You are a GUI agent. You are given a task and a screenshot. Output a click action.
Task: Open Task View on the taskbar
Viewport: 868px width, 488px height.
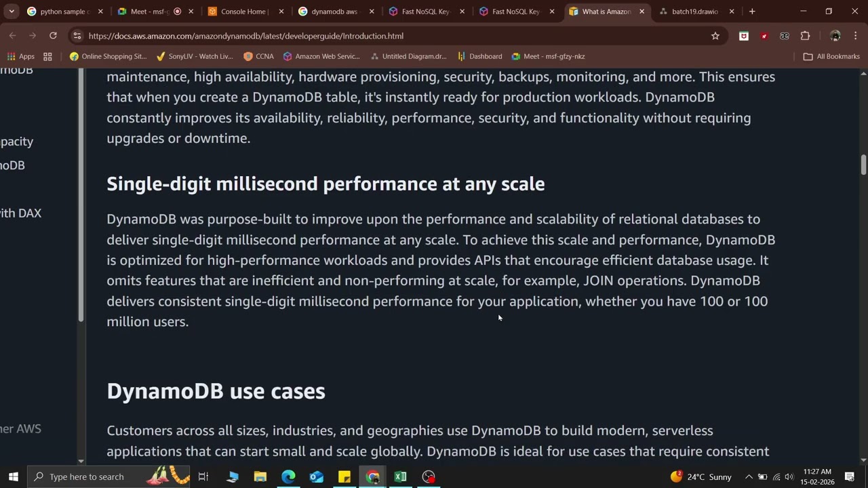coord(203,476)
